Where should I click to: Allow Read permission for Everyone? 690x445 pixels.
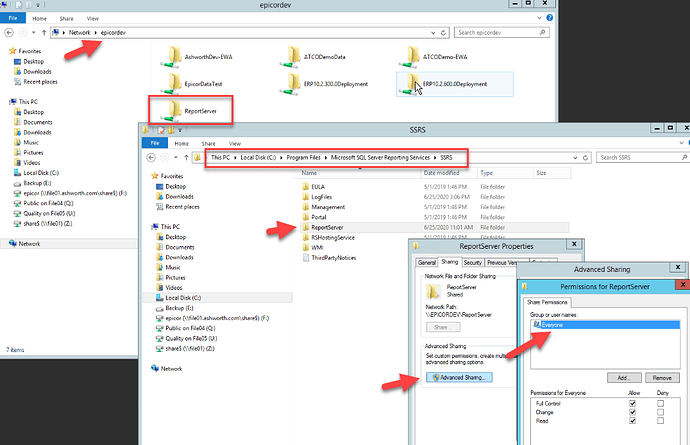632,421
